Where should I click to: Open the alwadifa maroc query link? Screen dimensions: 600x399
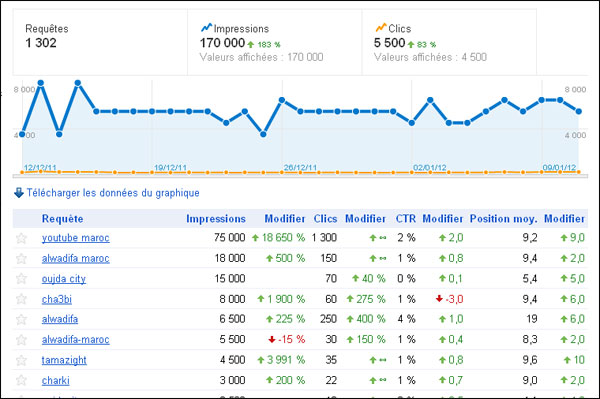tap(75, 259)
